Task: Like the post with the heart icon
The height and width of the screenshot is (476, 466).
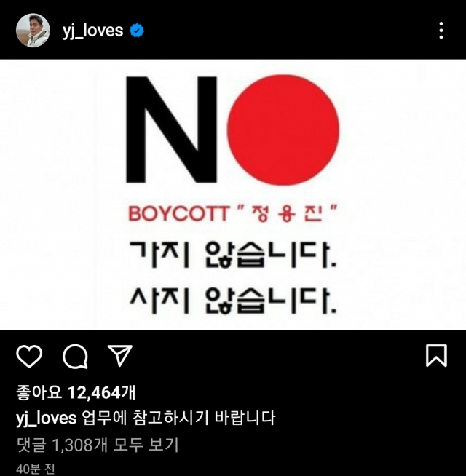Action: click(x=29, y=356)
